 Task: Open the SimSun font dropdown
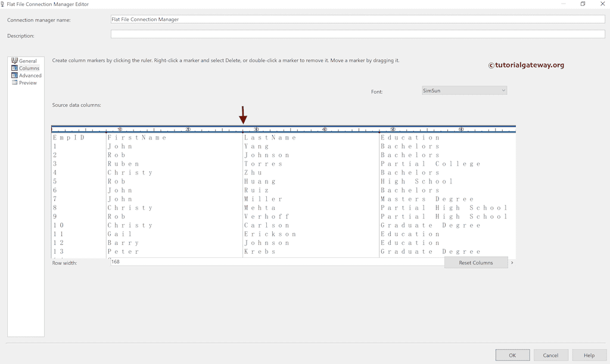pyautogui.click(x=463, y=90)
